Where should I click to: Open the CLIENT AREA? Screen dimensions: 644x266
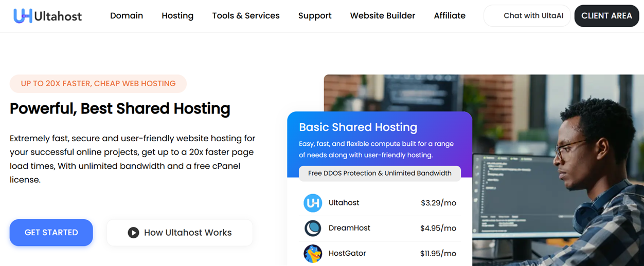[606, 16]
